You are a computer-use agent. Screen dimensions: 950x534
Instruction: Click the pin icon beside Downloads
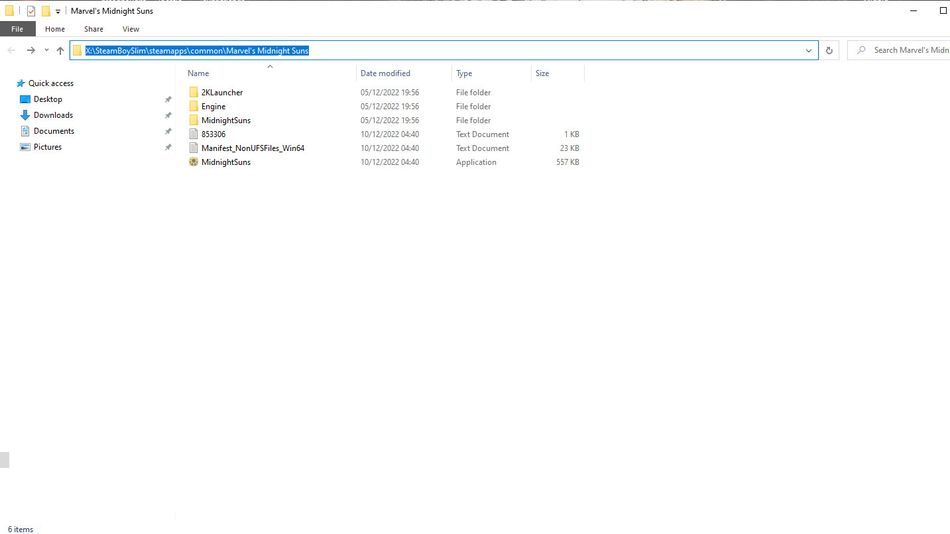point(168,115)
